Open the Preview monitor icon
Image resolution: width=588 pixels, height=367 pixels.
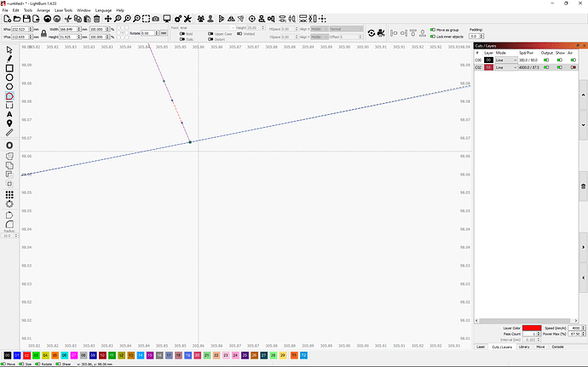tap(167, 19)
